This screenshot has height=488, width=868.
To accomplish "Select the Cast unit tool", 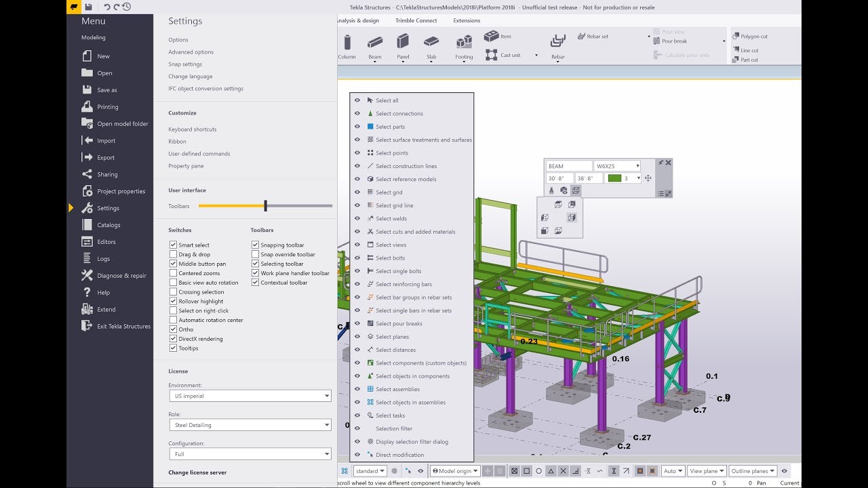I will pyautogui.click(x=503, y=55).
